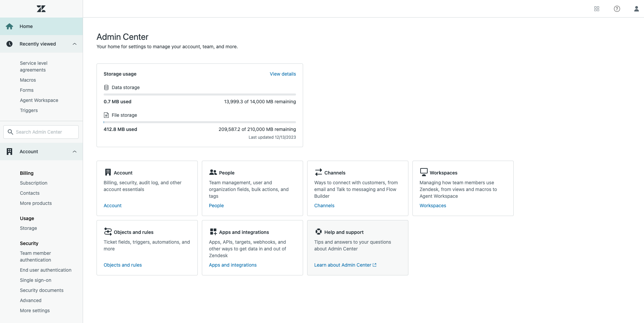This screenshot has height=323, width=644.
Task: Open the help icon in the top bar
Action: tap(617, 8)
